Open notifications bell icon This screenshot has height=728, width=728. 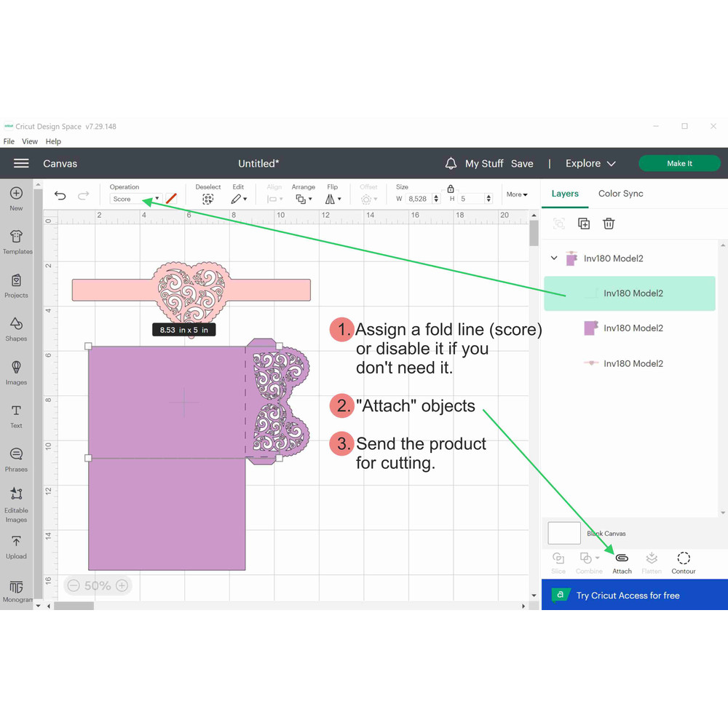point(451,164)
